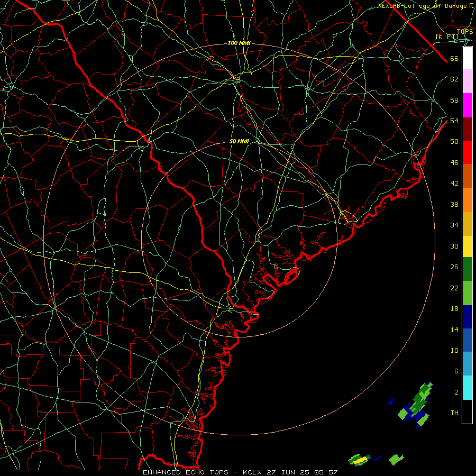Click the 'KCLX' radar site identifier
Image resolution: width=476 pixels, height=476 pixels.
point(253,472)
